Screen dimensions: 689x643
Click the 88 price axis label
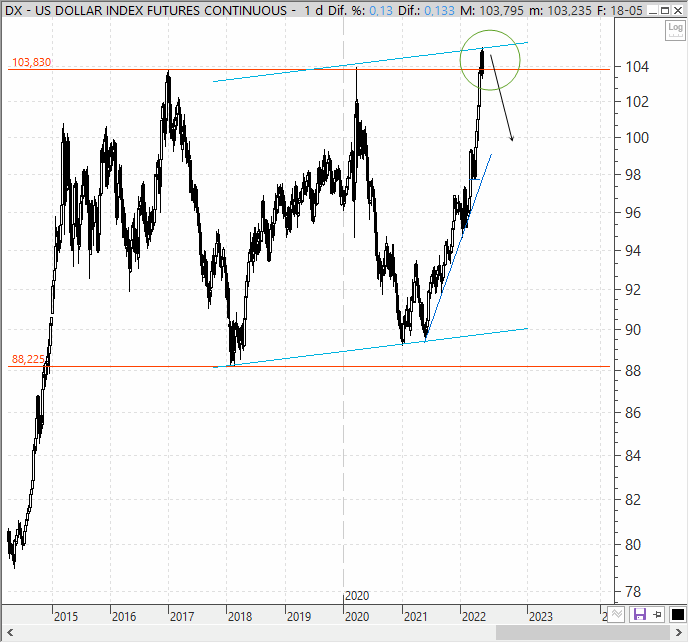(x=633, y=371)
